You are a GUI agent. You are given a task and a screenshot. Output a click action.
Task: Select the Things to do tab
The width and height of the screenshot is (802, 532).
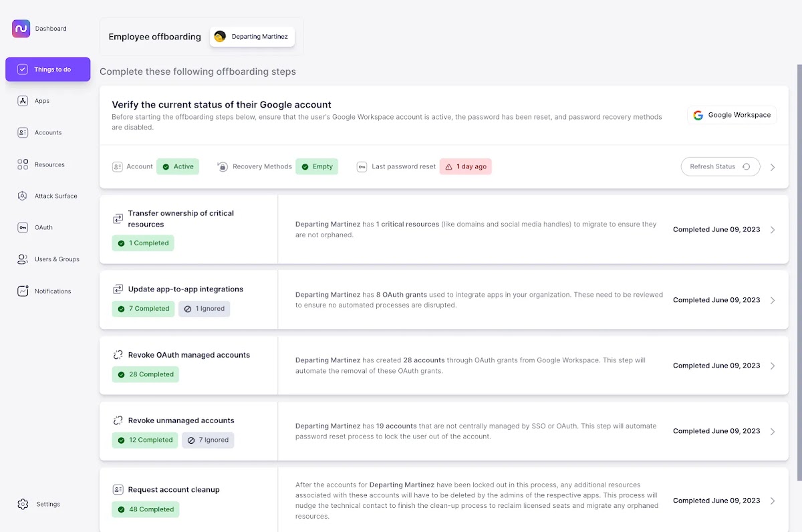coord(47,70)
